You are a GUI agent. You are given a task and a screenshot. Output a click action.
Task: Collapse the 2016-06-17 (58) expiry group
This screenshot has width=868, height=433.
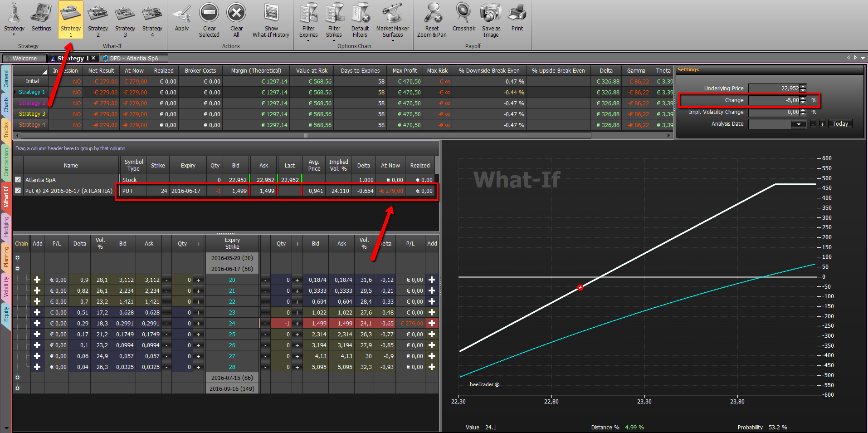18,269
